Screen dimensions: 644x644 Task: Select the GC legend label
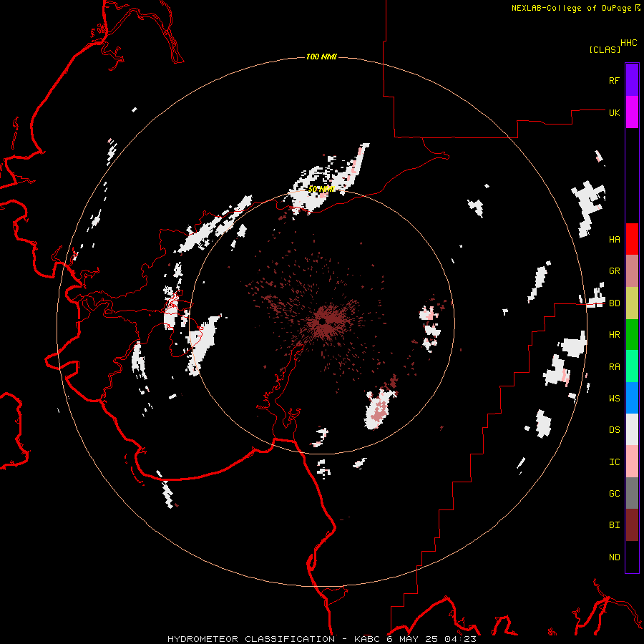tap(614, 494)
